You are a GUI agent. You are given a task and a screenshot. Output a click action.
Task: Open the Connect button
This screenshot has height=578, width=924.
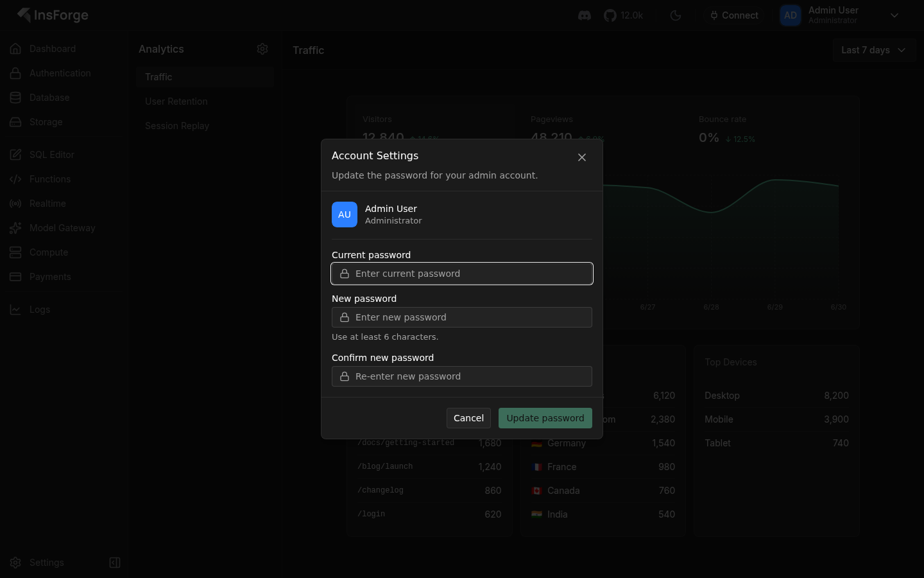[734, 15]
